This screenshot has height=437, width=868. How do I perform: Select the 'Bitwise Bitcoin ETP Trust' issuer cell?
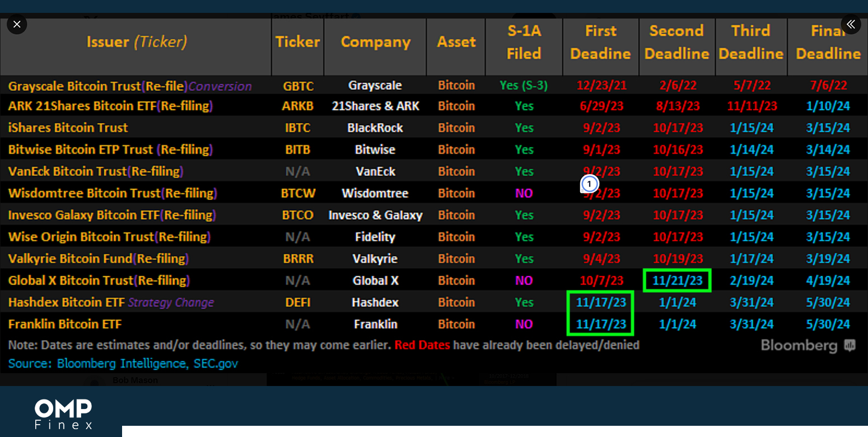[111, 150]
